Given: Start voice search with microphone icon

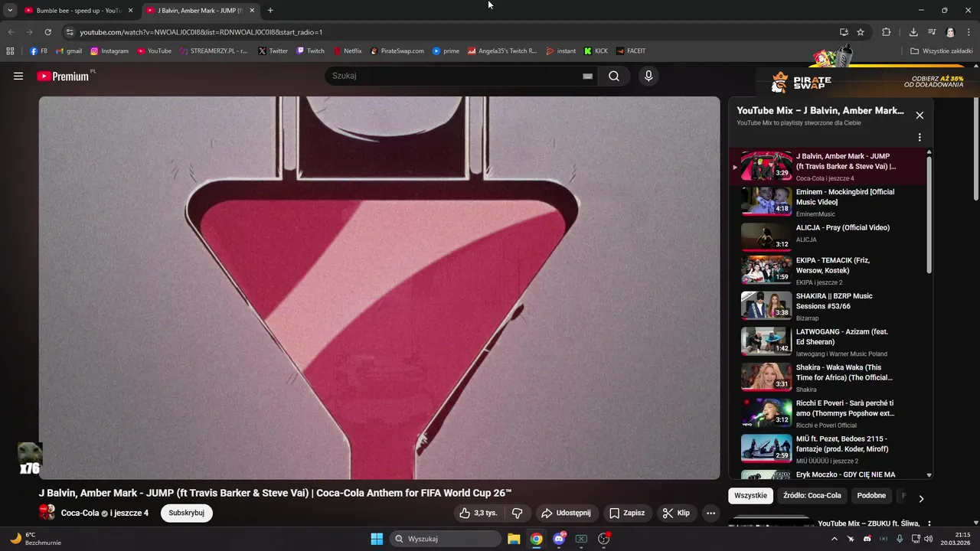Looking at the screenshot, I should 648,76.
